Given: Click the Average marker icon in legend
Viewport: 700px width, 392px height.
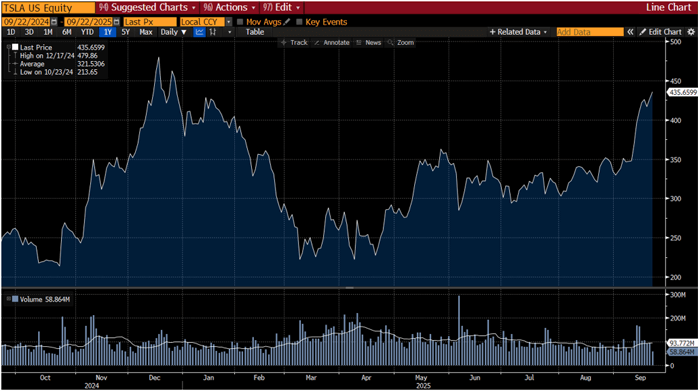Looking at the screenshot, I should [x=15, y=64].
